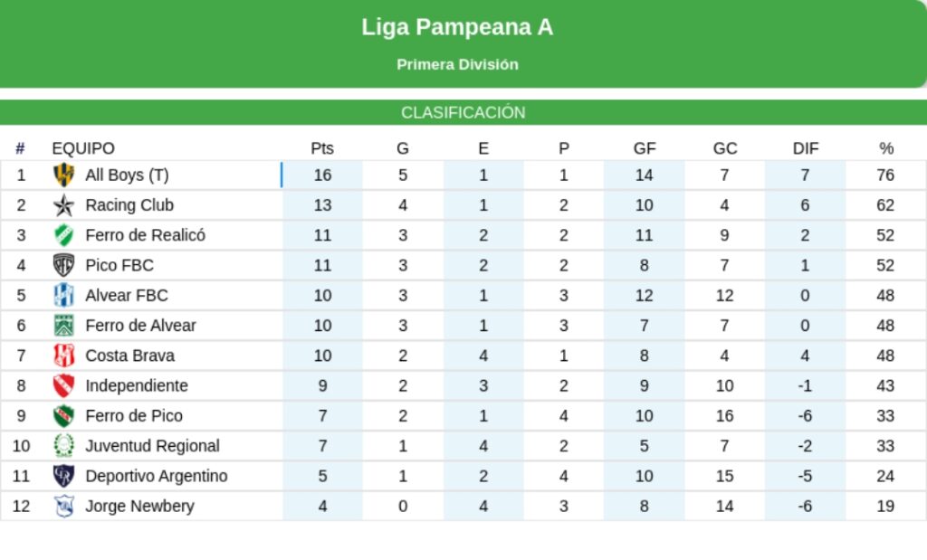Viewport: 927px width, 560px height.
Task: Click the Liga Pampeana A title
Action: pyautogui.click(x=457, y=27)
